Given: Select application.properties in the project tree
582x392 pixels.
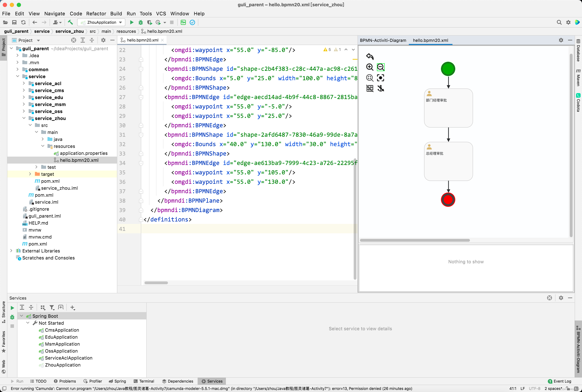Looking at the screenshot, I should [84, 153].
